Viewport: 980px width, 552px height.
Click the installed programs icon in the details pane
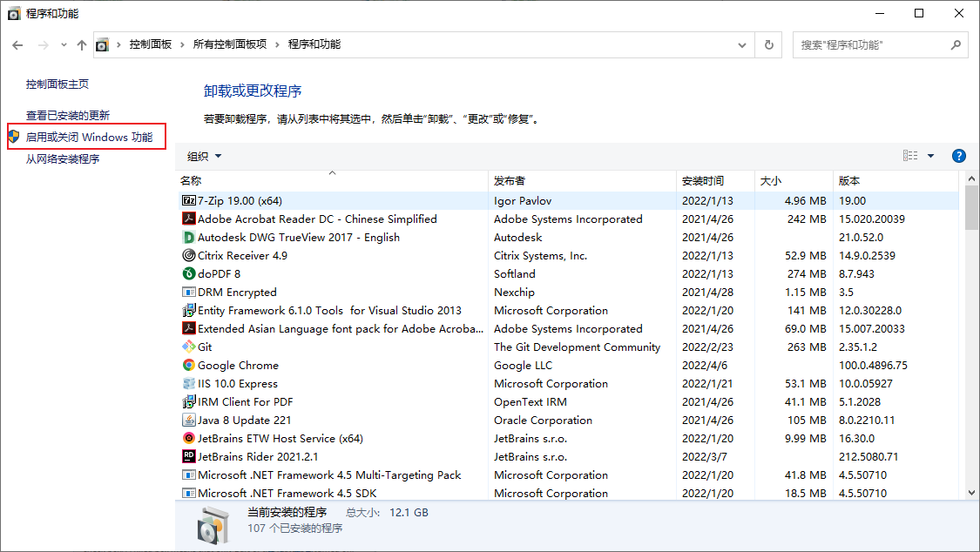point(213,524)
